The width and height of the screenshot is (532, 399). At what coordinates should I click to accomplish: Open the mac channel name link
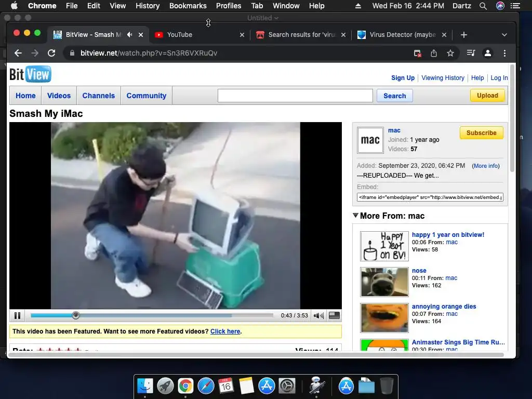(394, 130)
